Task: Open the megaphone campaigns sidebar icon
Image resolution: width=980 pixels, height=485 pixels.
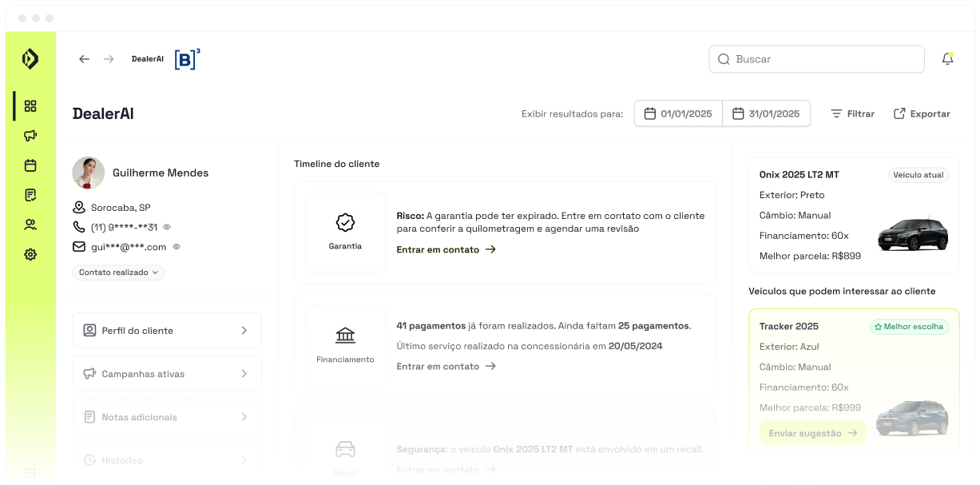Action: (x=30, y=136)
